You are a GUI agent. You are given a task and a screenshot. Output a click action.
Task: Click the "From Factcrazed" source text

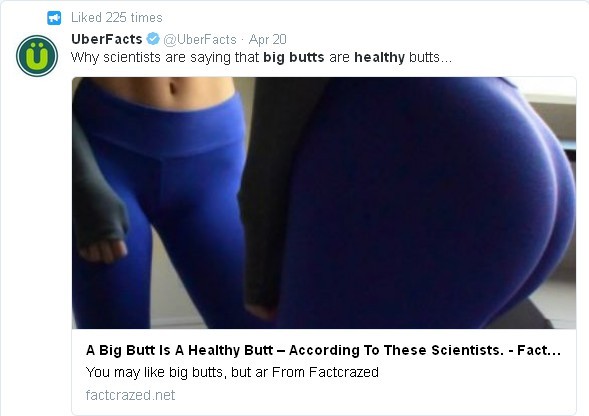click(325, 372)
